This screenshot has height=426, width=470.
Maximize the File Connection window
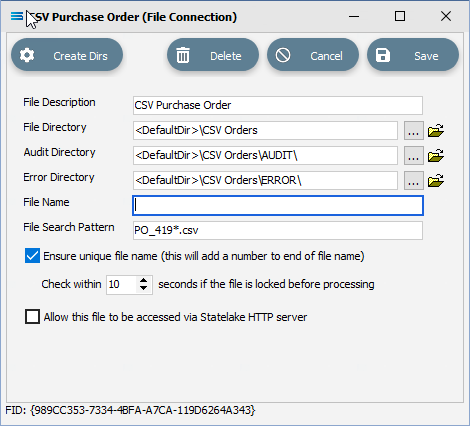point(400,16)
